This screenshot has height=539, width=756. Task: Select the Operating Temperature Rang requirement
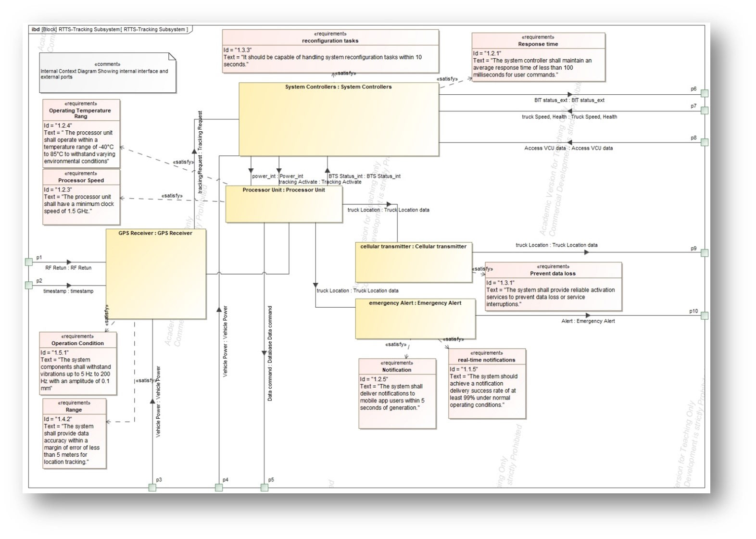[81, 133]
